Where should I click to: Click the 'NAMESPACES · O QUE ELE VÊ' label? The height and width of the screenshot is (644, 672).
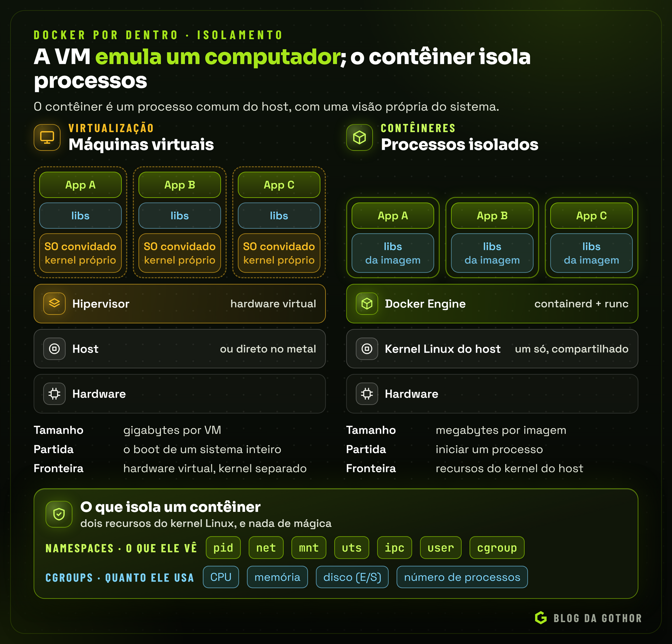[x=121, y=548]
